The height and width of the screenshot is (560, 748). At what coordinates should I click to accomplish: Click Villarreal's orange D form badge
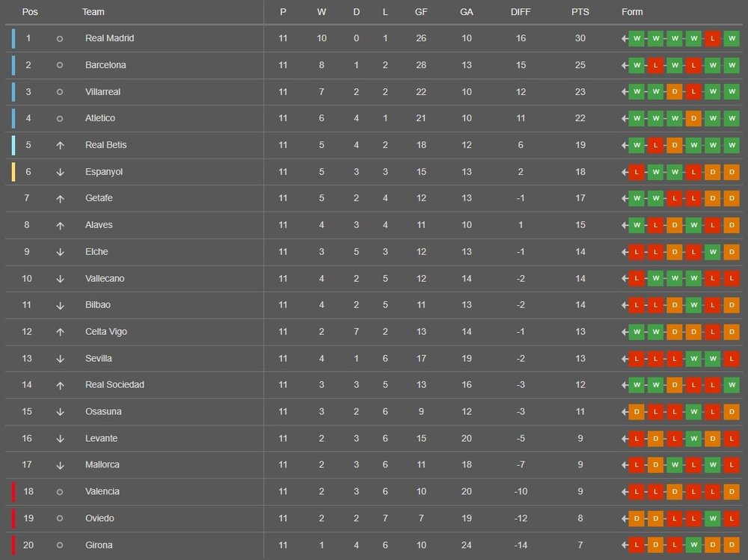point(674,92)
